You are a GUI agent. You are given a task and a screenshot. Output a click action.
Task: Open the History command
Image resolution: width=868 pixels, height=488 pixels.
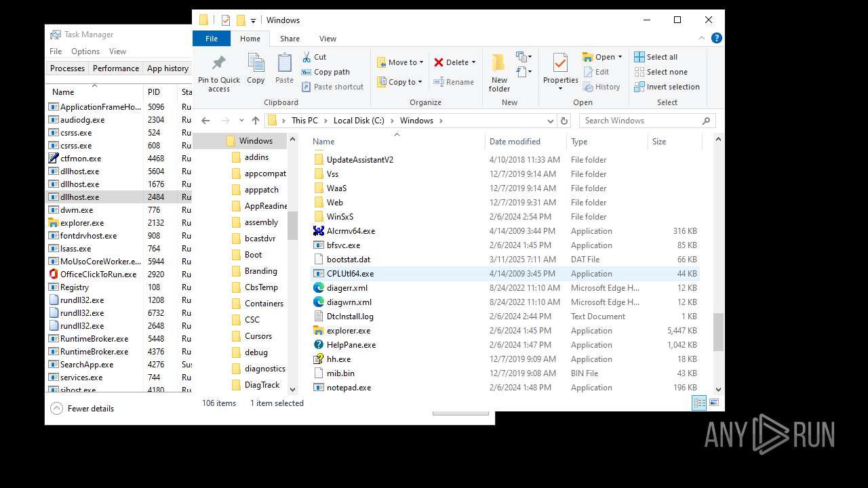601,87
